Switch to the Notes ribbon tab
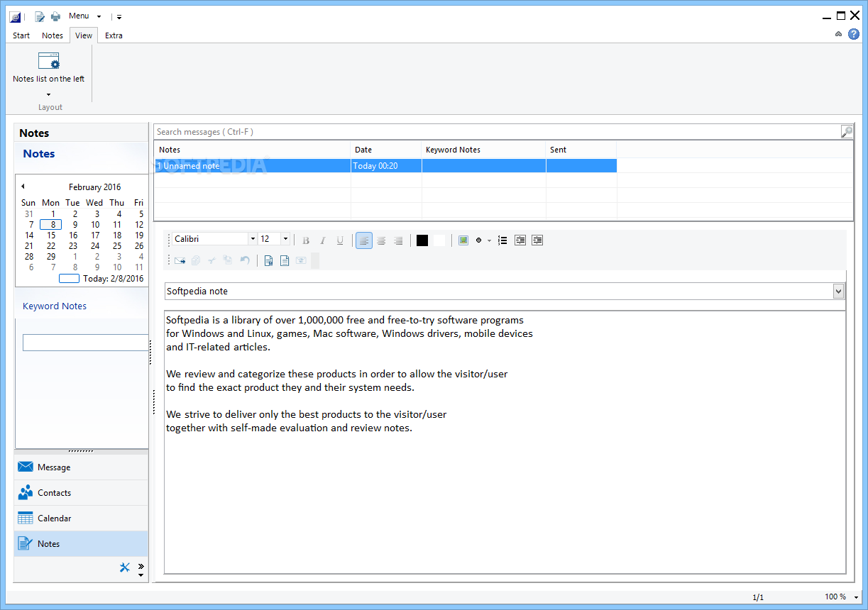 (x=53, y=35)
